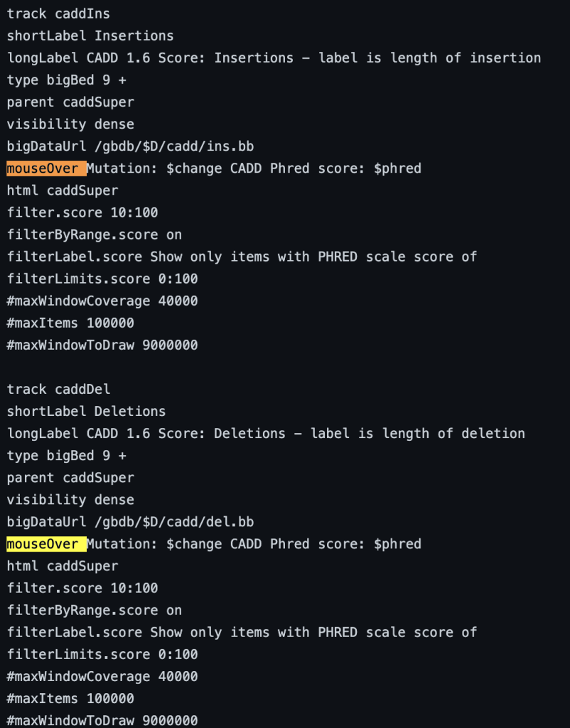
Task: Click the first 'parent caddSuper' line
Action: (x=70, y=102)
